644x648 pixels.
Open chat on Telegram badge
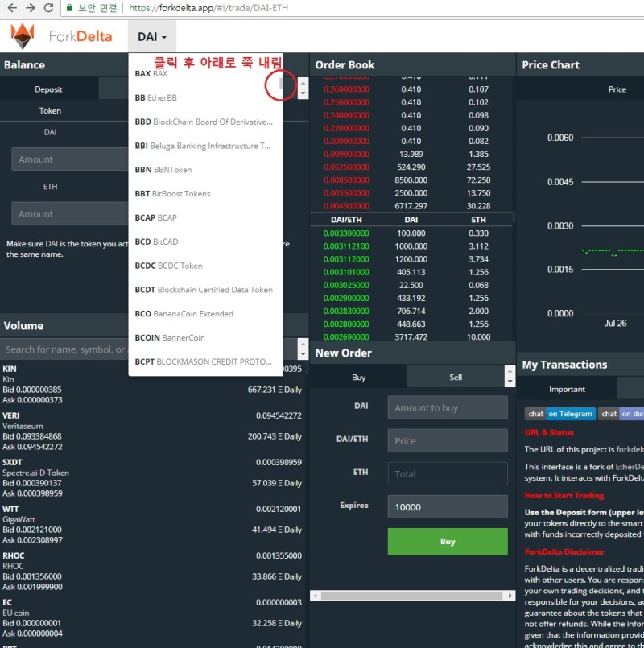pyautogui.click(x=559, y=414)
